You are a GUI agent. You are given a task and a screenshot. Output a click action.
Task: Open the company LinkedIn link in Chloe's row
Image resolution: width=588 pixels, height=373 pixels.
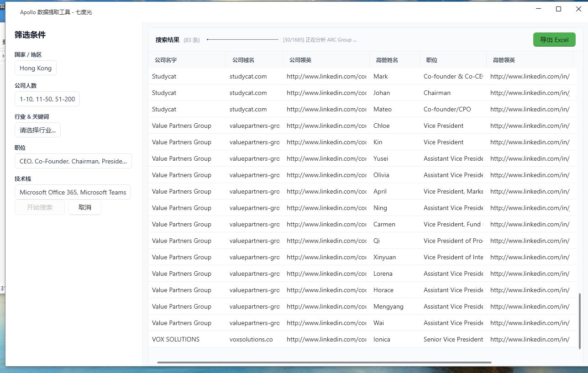[326, 126]
